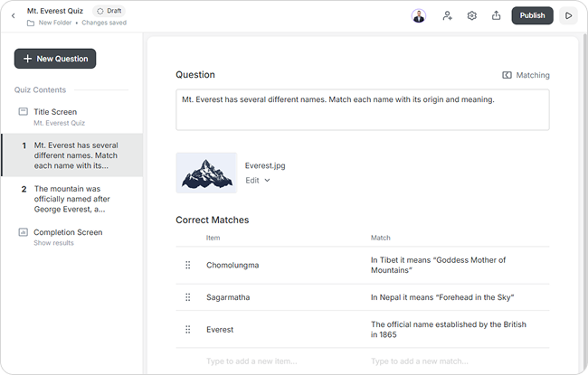The image size is (588, 375).
Task: Open quiz settings gear icon
Action: pos(471,15)
